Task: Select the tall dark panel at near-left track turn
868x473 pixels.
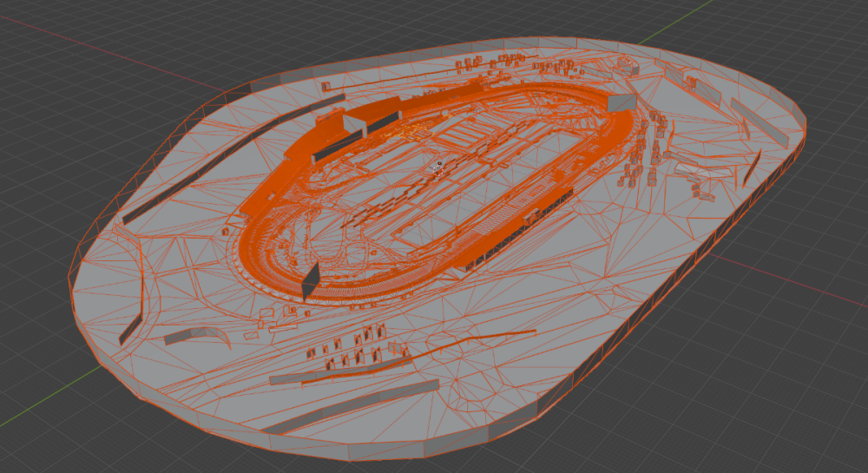Action: coord(310,283)
